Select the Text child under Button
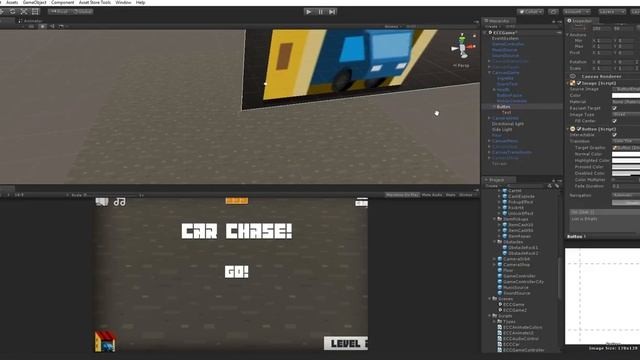 (506, 112)
